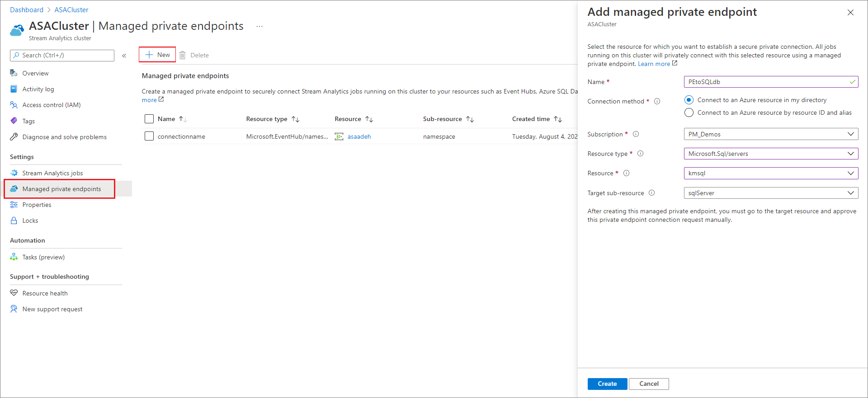Click the Target sub-resource info icon

[651, 193]
